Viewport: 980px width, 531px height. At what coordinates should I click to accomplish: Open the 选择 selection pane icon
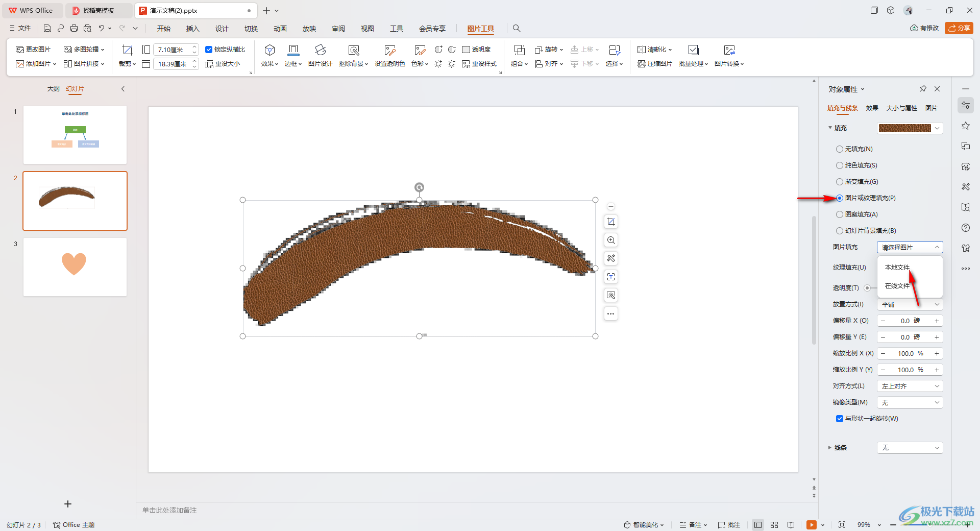(615, 50)
